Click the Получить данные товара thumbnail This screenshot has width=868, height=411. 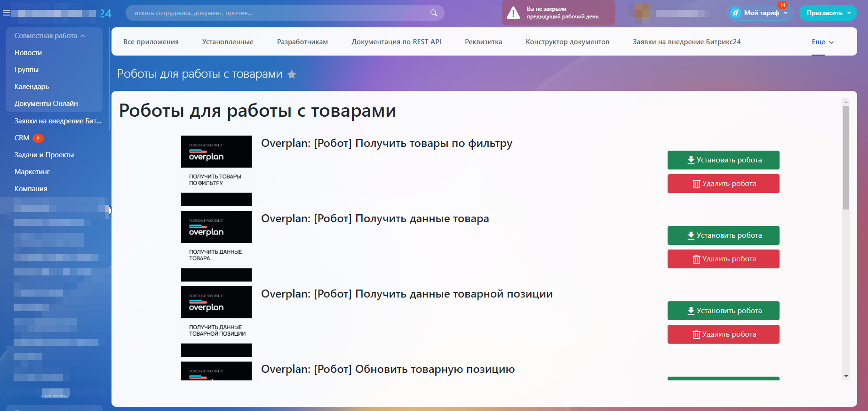[x=216, y=246]
